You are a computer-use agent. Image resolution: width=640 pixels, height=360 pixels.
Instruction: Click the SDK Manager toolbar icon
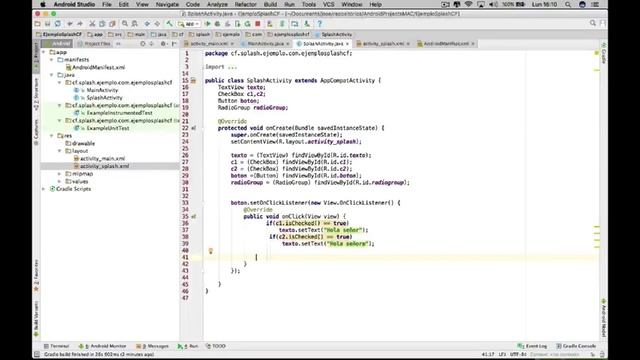pyautogui.click(x=307, y=24)
